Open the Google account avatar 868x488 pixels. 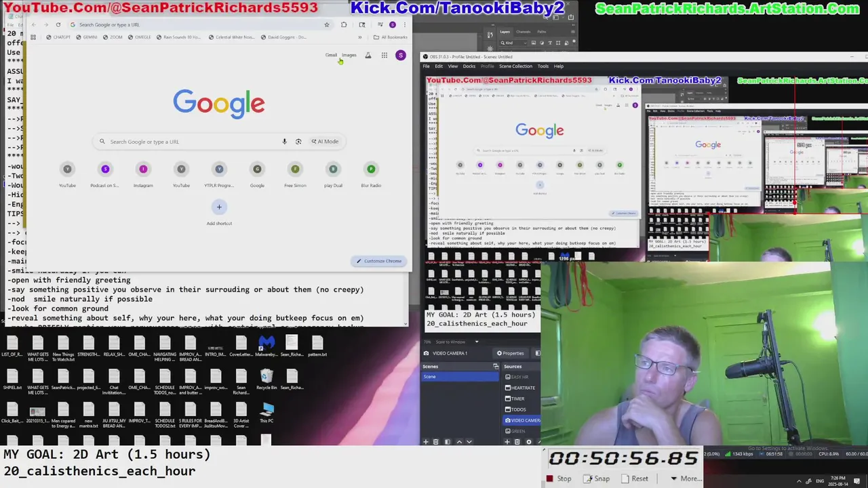401,56
